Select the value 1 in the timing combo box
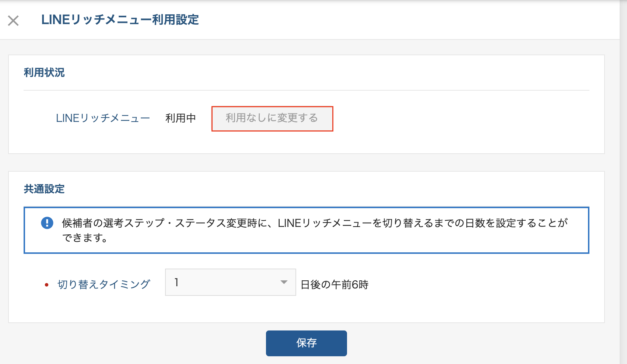The image size is (627, 364). [177, 282]
